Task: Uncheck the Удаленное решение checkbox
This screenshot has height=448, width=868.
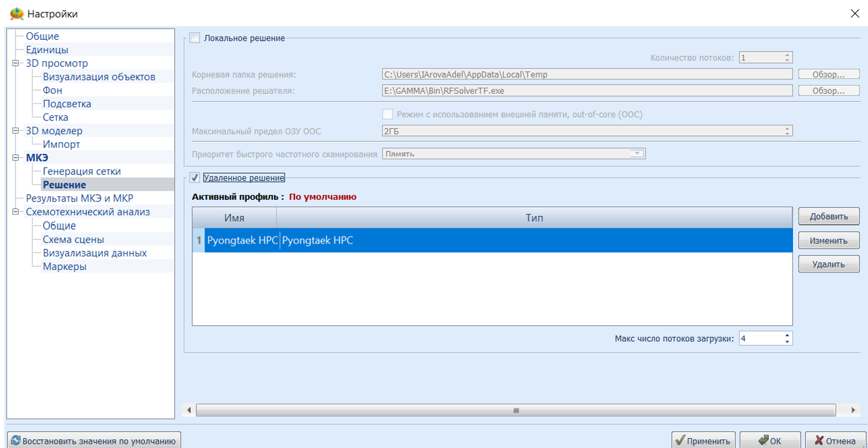Action: (x=195, y=178)
